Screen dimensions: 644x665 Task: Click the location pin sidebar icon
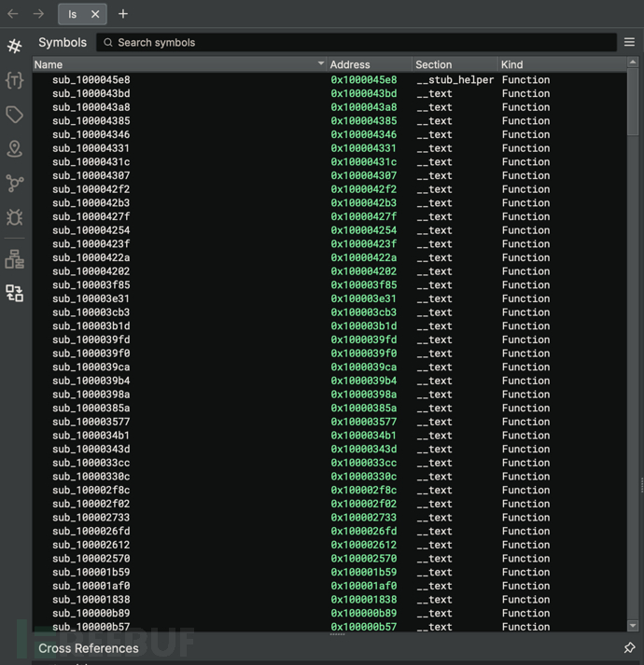[x=14, y=149]
